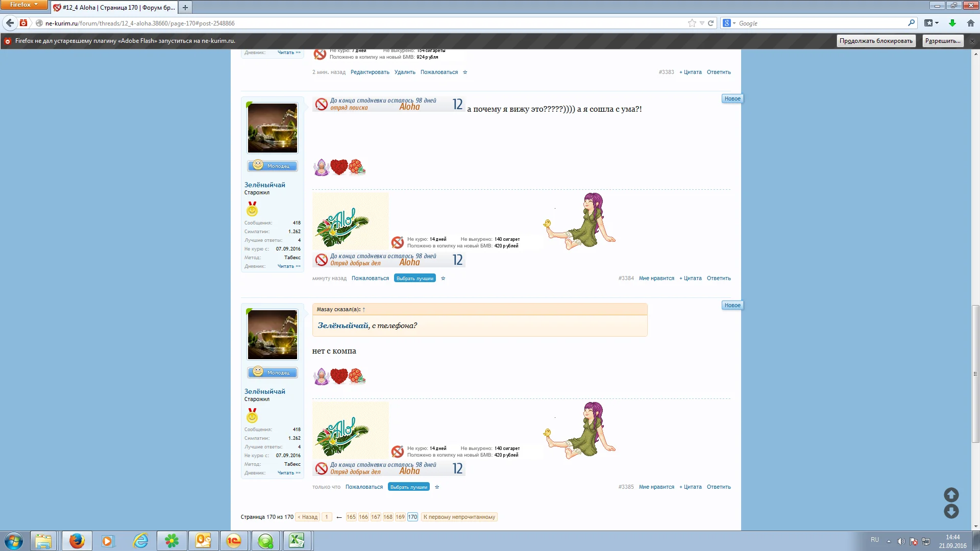Image resolution: width=980 pixels, height=551 pixels.
Task: Click the vertical scrollbar thumb
Action: [x=975, y=372]
